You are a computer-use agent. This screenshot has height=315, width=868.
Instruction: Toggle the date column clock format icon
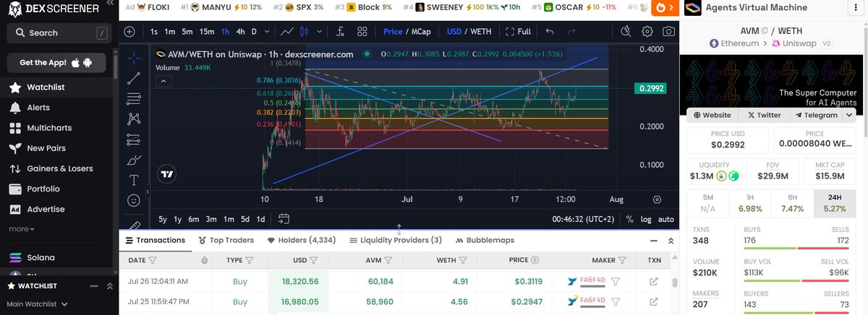(204, 260)
